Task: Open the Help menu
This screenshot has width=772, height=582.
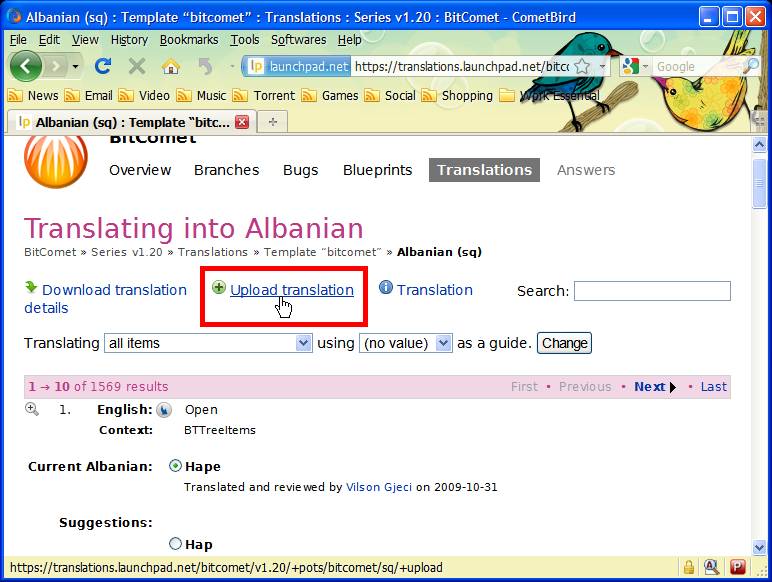Action: click(350, 39)
